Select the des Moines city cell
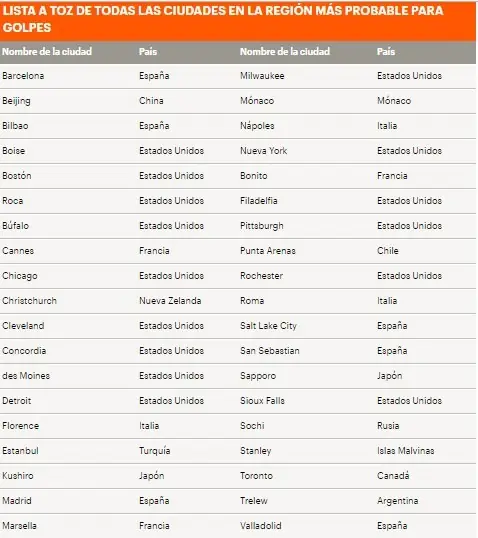Screen dimensions: 478x538 [x=26, y=376]
